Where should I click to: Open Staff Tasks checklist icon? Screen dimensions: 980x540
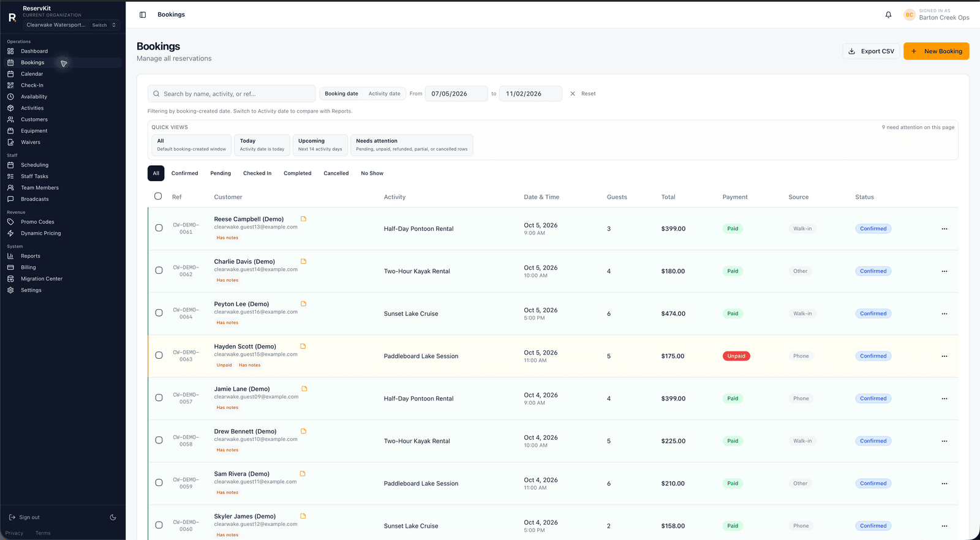pos(10,176)
